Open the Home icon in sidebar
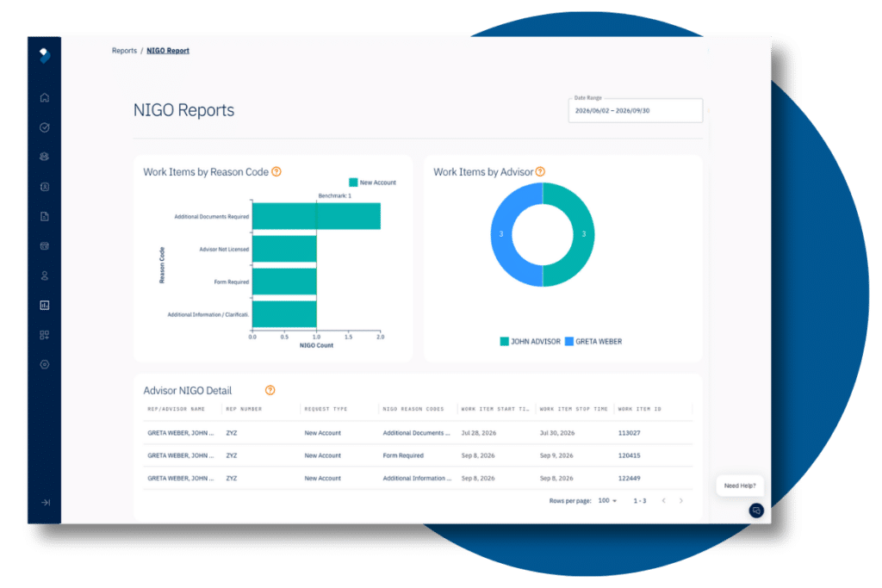Screen dimensions: 882x588 click(x=45, y=97)
